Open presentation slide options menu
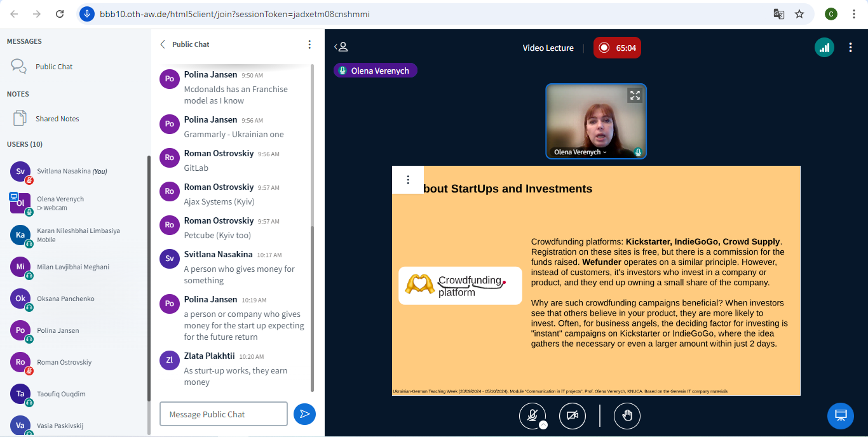868x437 pixels. (x=408, y=180)
